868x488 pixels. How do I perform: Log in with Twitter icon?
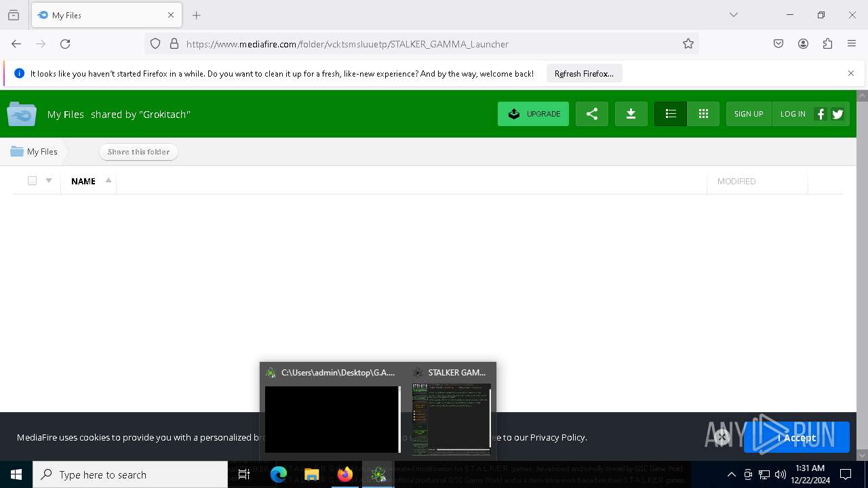(837, 114)
